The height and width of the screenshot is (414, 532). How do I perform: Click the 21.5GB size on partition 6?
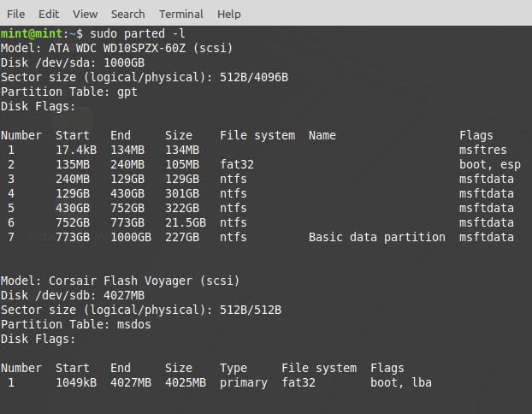(186, 222)
